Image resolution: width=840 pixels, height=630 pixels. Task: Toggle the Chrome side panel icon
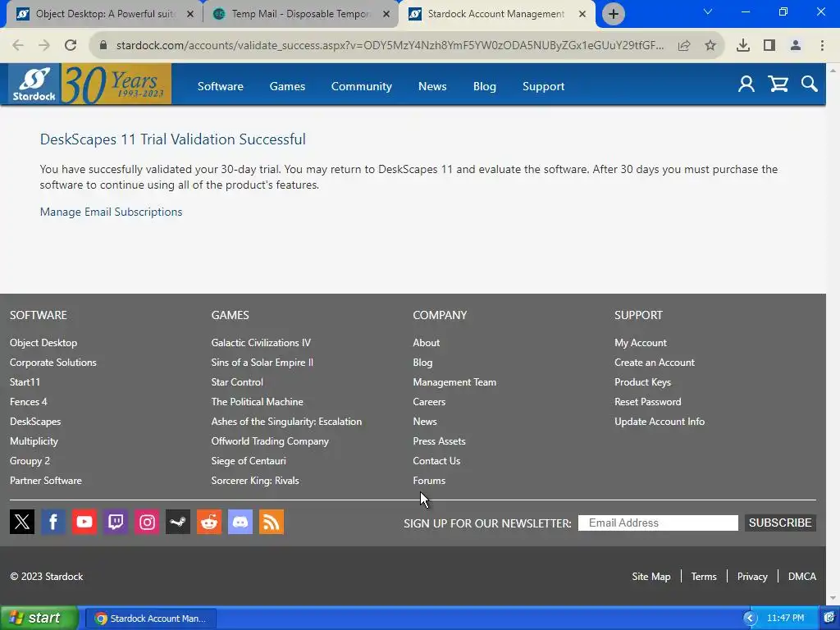point(769,46)
